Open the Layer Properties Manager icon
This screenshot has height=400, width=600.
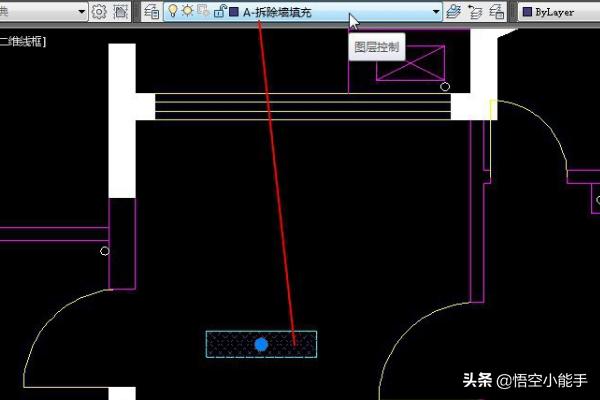point(151,12)
